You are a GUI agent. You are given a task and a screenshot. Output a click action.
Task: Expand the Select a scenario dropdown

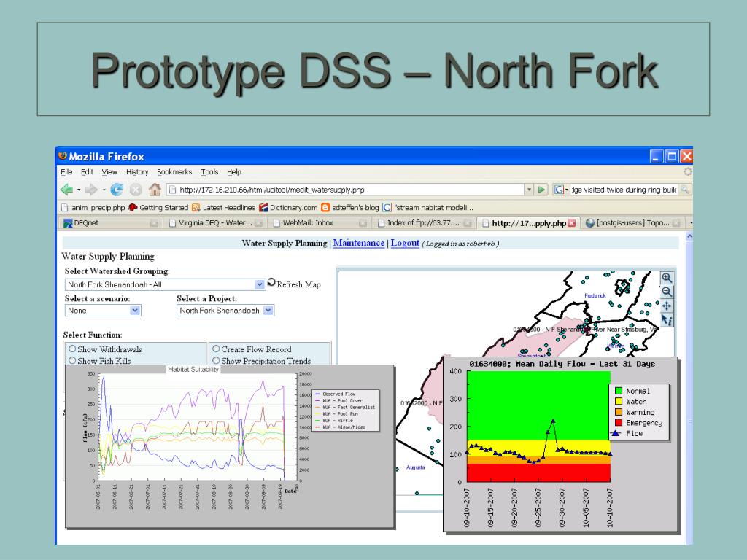pos(134,311)
